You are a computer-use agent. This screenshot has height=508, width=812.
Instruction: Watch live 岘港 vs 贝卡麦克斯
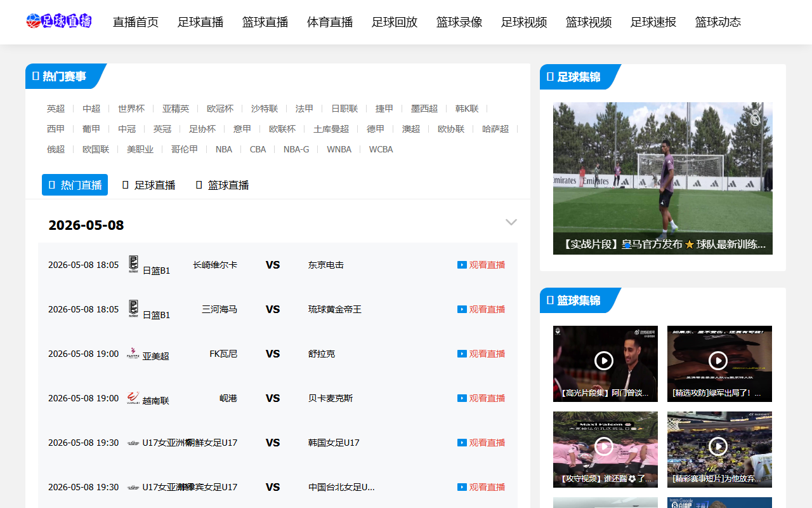pyautogui.click(x=481, y=398)
